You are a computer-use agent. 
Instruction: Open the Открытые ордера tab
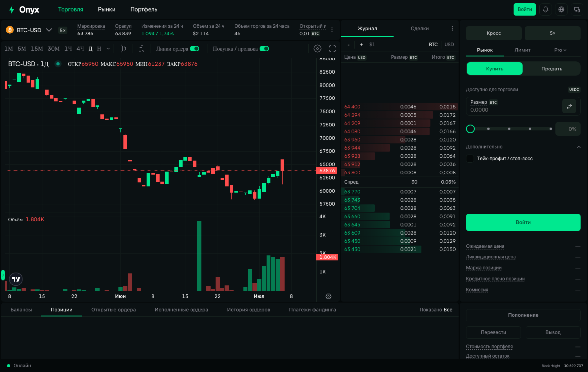pos(113,310)
